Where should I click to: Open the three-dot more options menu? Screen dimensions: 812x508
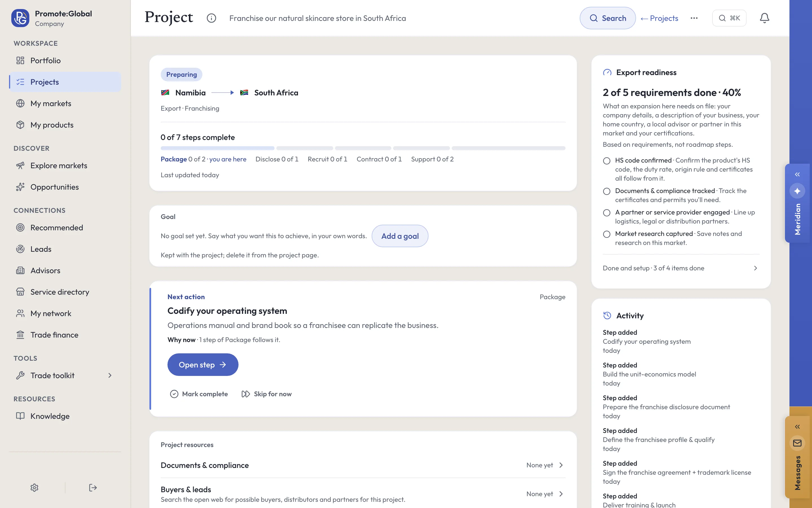point(694,18)
